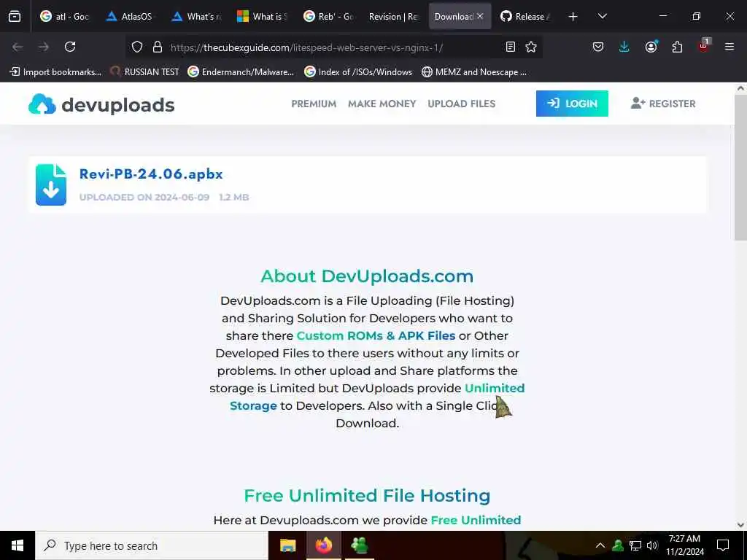
Task: Click the LOGIN button
Action: click(572, 104)
